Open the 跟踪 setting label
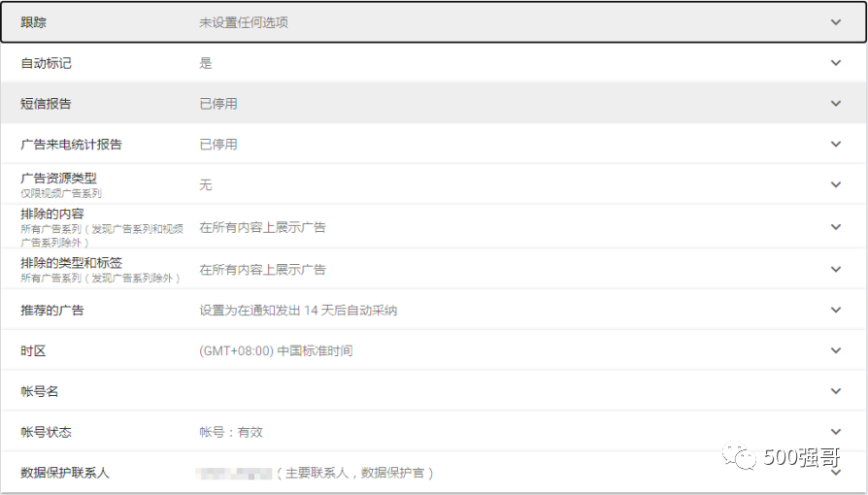The height and width of the screenshot is (495, 868). point(33,22)
